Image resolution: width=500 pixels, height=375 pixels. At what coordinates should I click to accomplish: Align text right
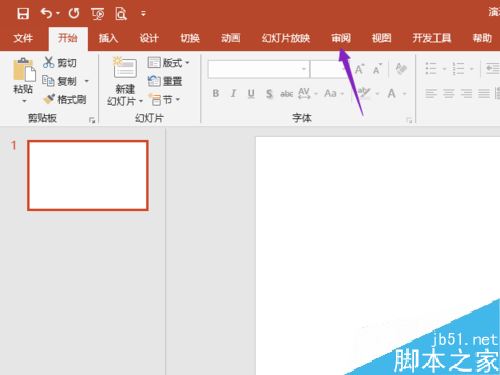point(466,93)
